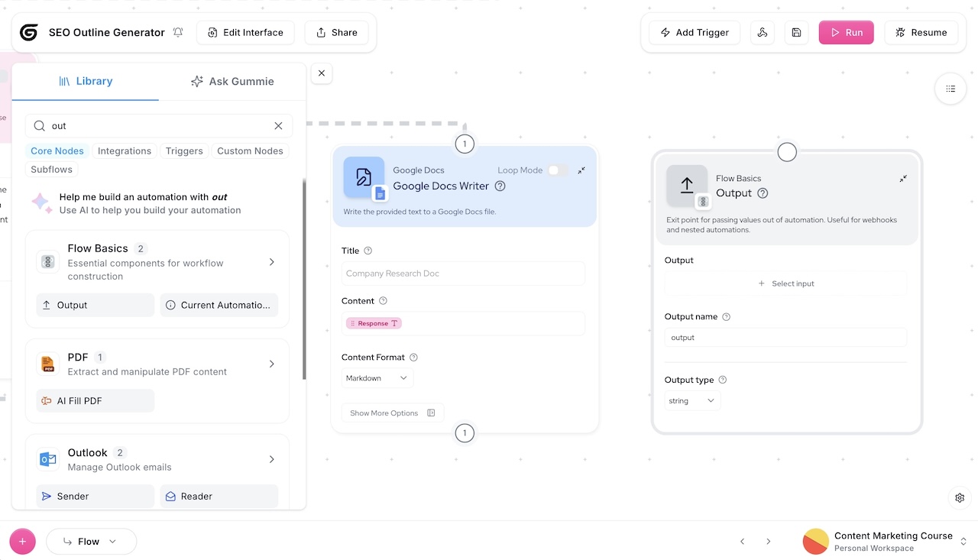Viewport: 978px width, 560px height.
Task: Click the Title input field
Action: (x=463, y=274)
